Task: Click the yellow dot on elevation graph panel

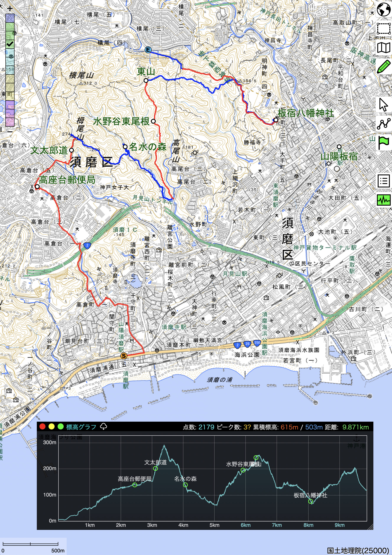Action: pos(52,427)
